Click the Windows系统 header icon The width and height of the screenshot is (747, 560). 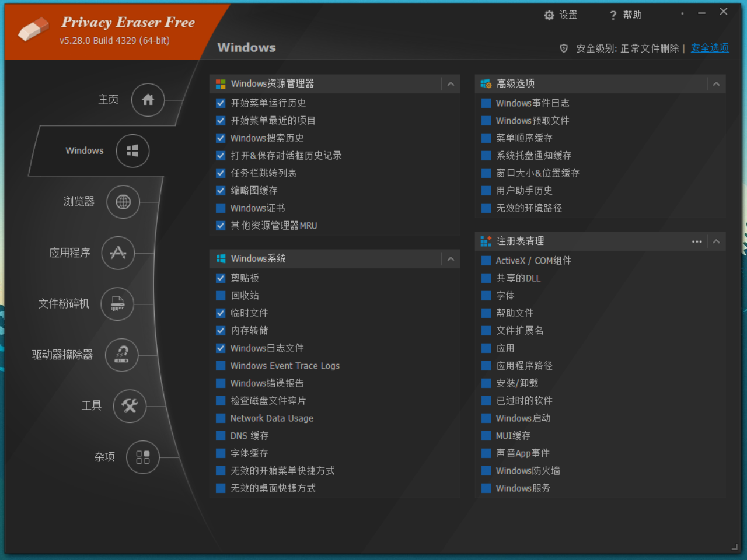pos(221,259)
